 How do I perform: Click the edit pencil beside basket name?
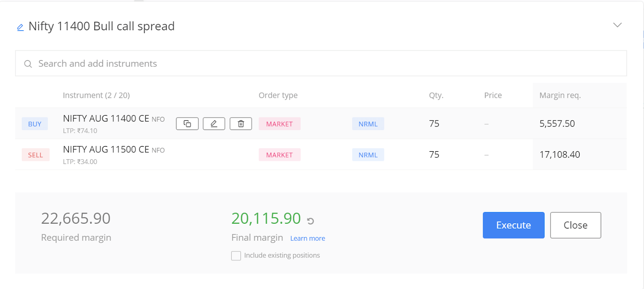pyautogui.click(x=20, y=27)
